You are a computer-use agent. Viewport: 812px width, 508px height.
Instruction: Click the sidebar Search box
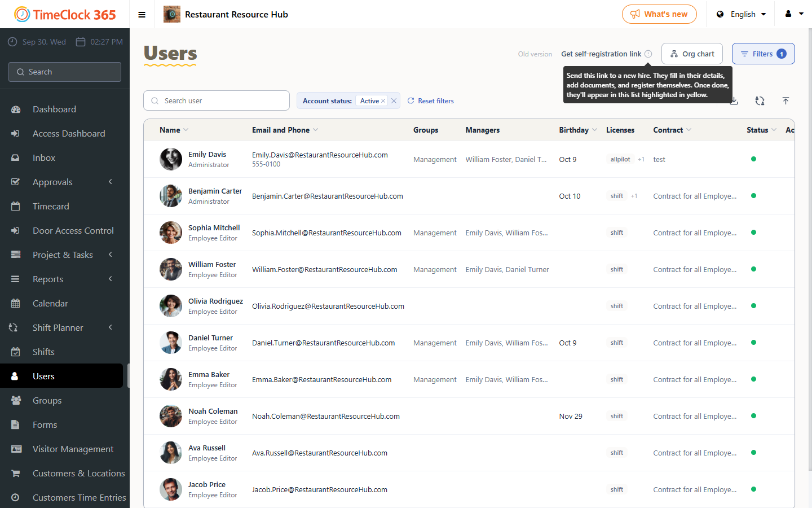[x=65, y=72]
